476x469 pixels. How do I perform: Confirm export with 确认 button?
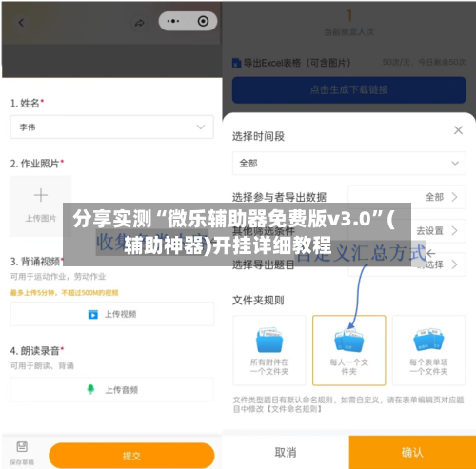(412, 452)
